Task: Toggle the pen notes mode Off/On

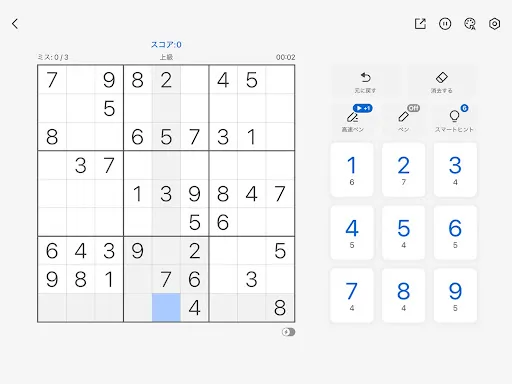Action: click(x=403, y=119)
